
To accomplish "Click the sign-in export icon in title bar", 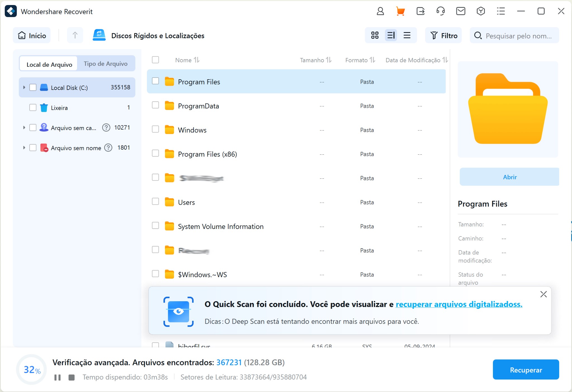I will (x=420, y=11).
